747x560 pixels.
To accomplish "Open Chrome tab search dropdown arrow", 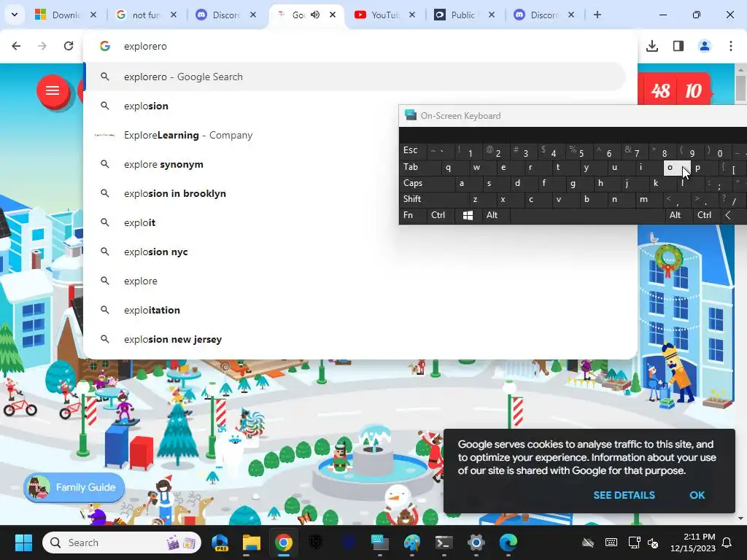I will point(15,15).
